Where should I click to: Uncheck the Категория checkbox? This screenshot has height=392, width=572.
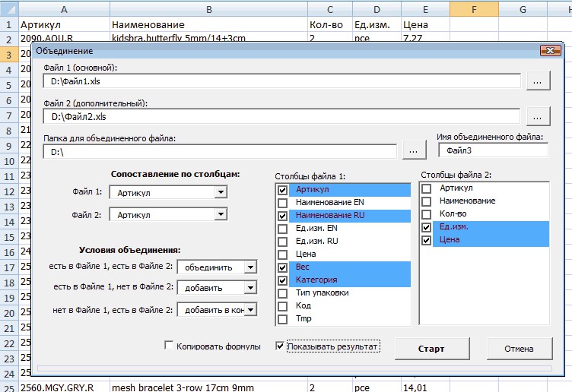282,280
